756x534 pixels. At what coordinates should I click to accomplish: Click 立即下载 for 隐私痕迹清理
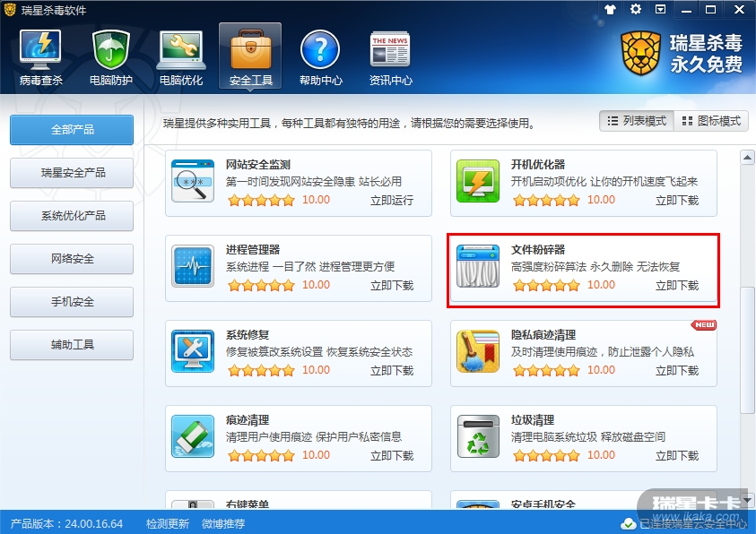(x=677, y=371)
